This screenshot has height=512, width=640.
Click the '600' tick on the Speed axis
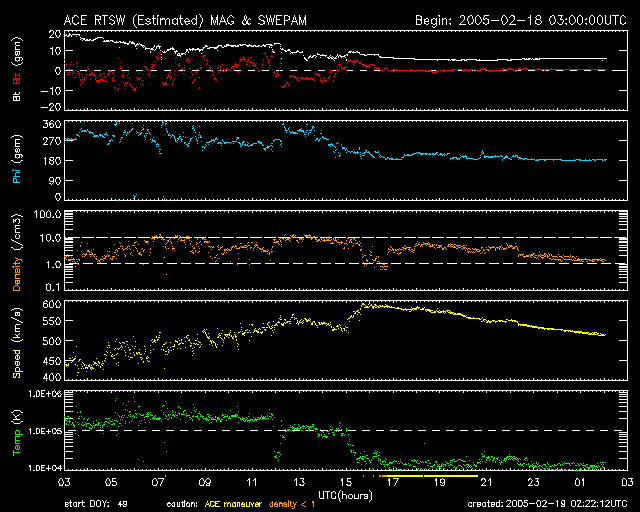point(52,304)
